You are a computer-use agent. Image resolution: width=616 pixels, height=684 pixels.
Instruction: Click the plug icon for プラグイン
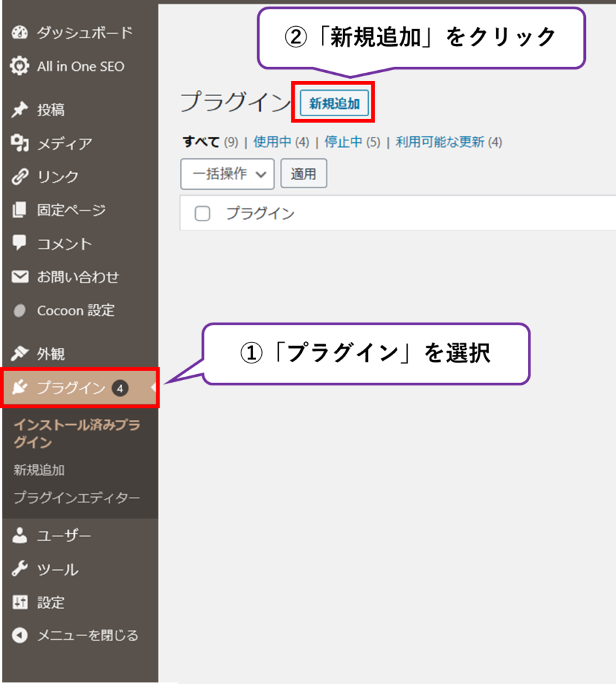19,387
